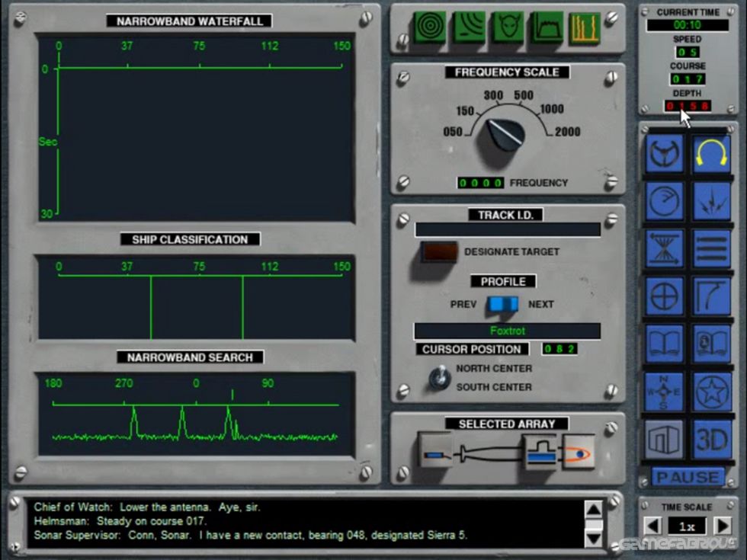Click the Track I.D. field
This screenshot has height=560, width=747.
coord(508,229)
